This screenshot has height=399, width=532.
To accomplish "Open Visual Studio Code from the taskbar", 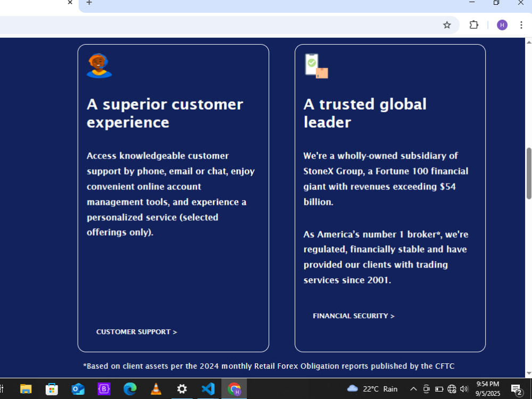I will [208, 389].
